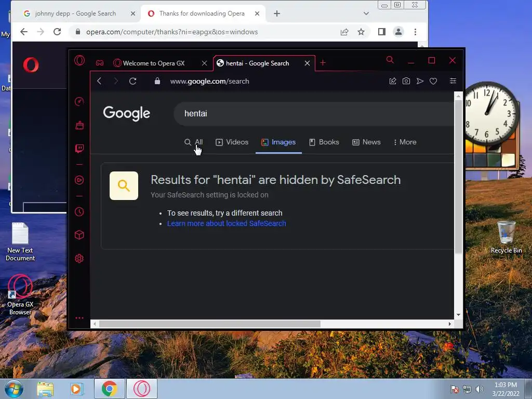Go back in Opera GX

(99, 81)
